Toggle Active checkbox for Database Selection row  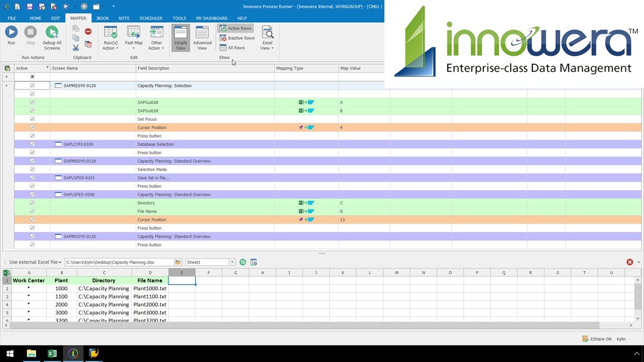tap(32, 144)
